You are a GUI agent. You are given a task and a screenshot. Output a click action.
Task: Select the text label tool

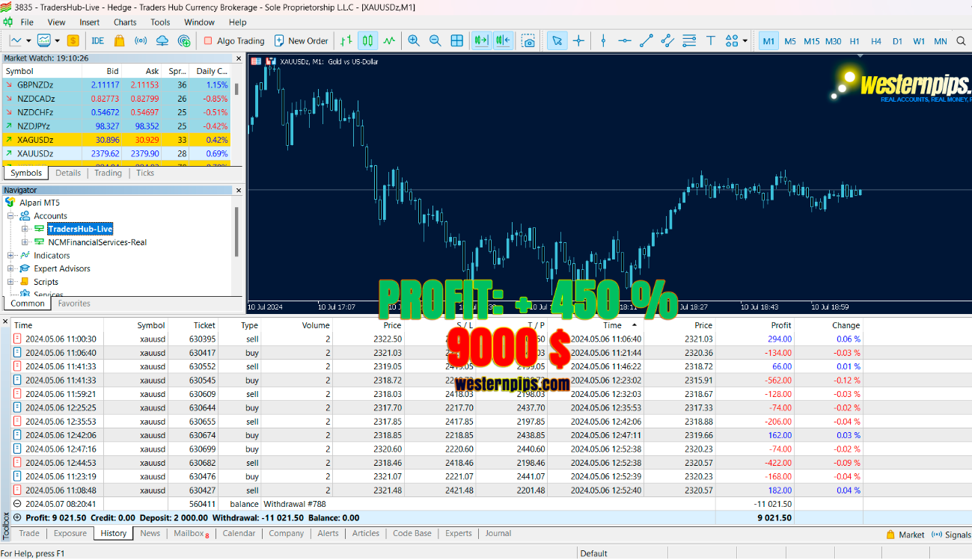(711, 40)
